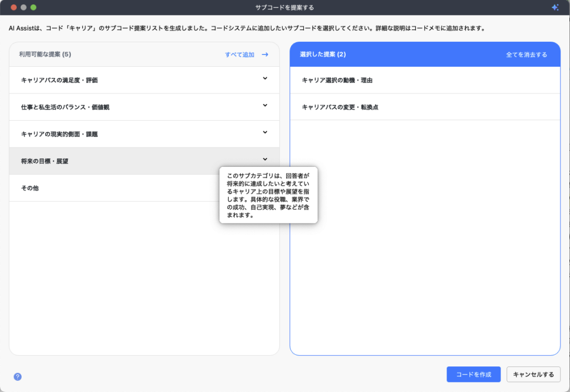Click 全てを消去する to clear selections

[526, 54]
